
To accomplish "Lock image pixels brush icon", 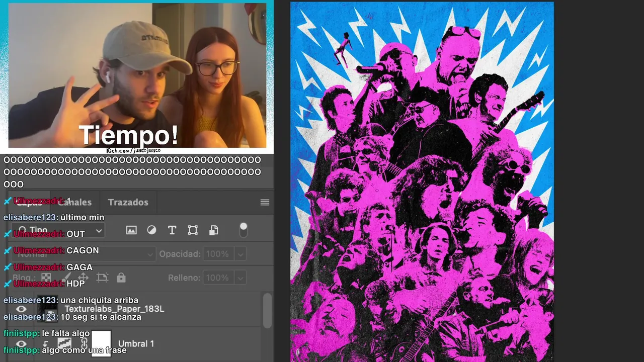I will click(65, 278).
